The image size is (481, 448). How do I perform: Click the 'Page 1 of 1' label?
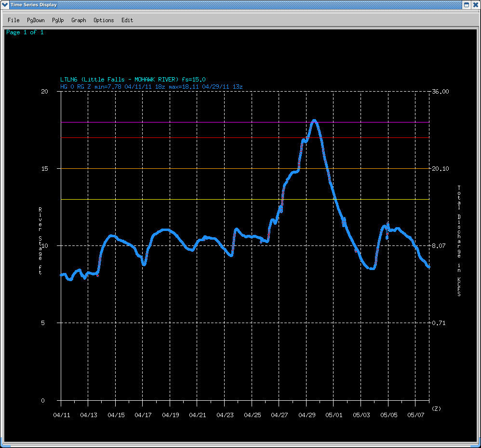tap(25, 32)
